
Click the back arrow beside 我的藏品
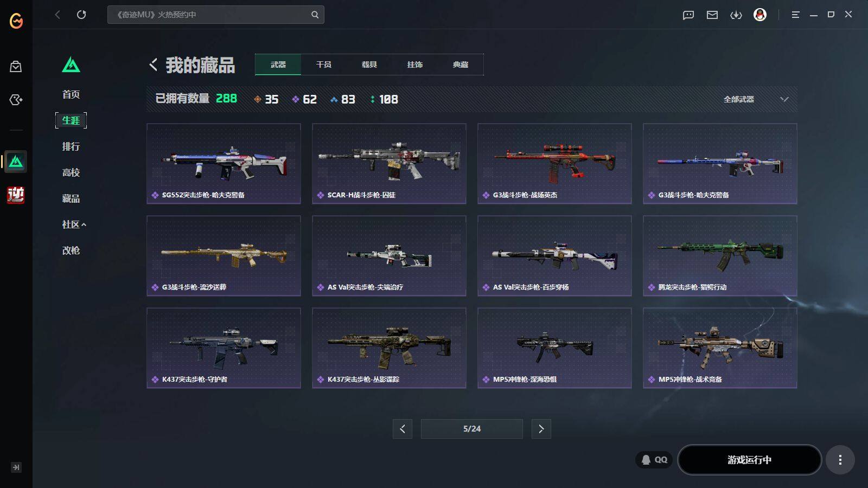click(154, 65)
